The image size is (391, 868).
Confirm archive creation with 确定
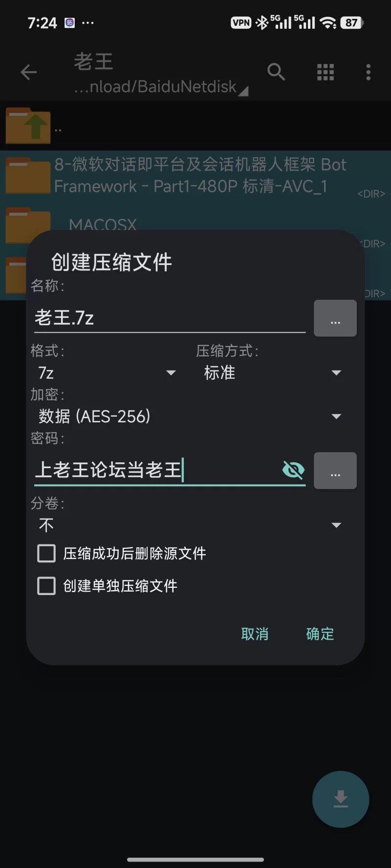320,633
